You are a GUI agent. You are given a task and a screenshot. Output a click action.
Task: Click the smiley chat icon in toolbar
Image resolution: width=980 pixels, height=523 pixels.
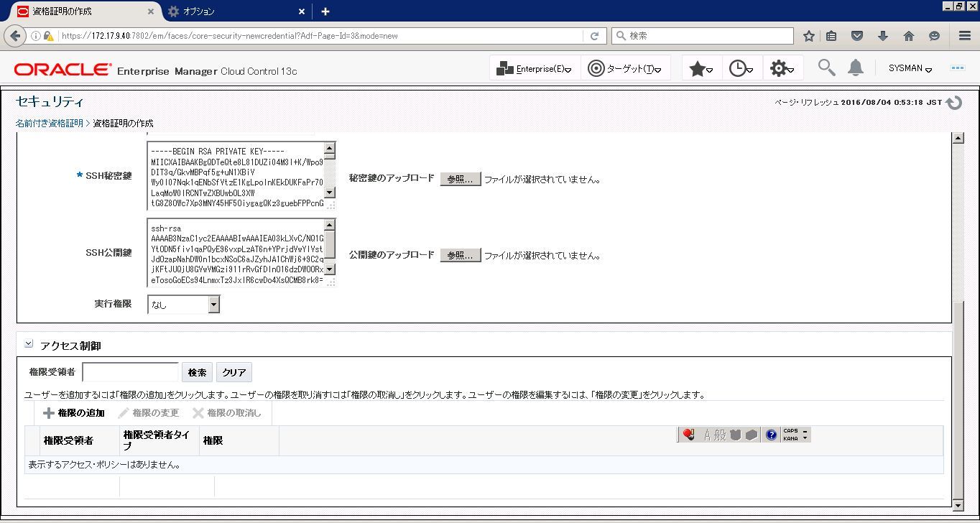coord(934,35)
